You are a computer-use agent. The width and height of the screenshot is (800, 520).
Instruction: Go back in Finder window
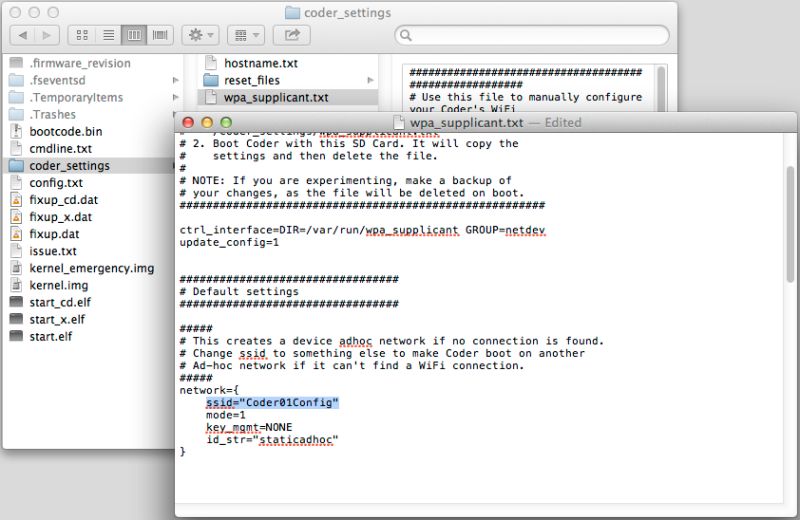pos(22,35)
